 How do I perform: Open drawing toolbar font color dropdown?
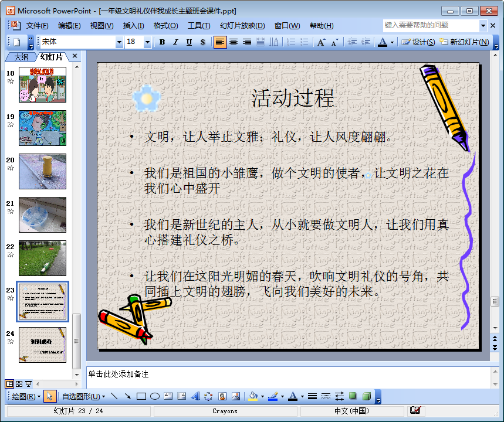(x=302, y=396)
